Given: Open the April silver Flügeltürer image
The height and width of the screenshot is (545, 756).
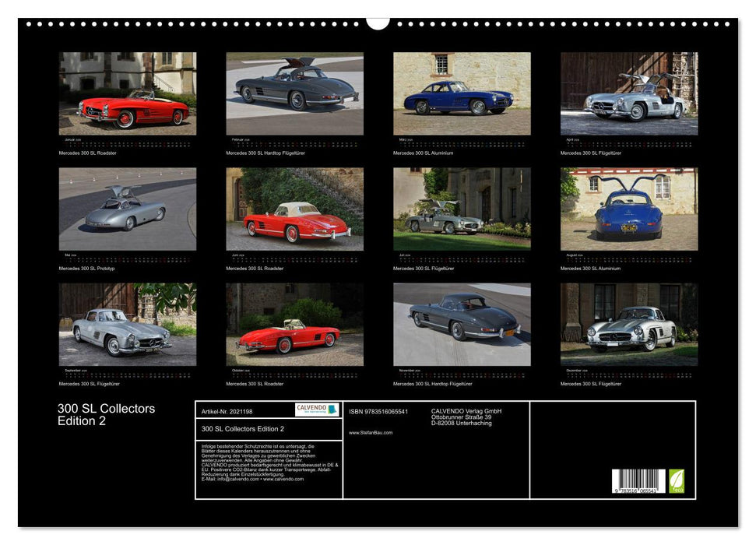Looking at the screenshot, I should pyautogui.click(x=627, y=93).
